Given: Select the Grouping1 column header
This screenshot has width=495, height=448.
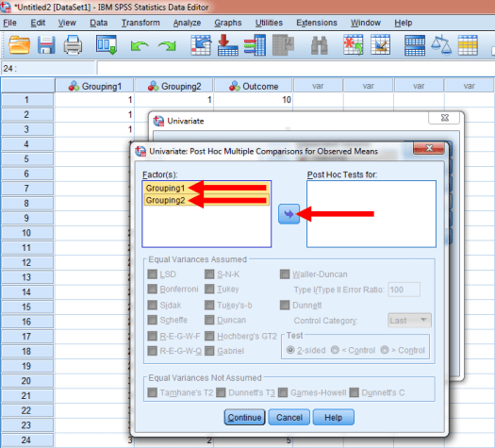Looking at the screenshot, I should coord(94,86).
